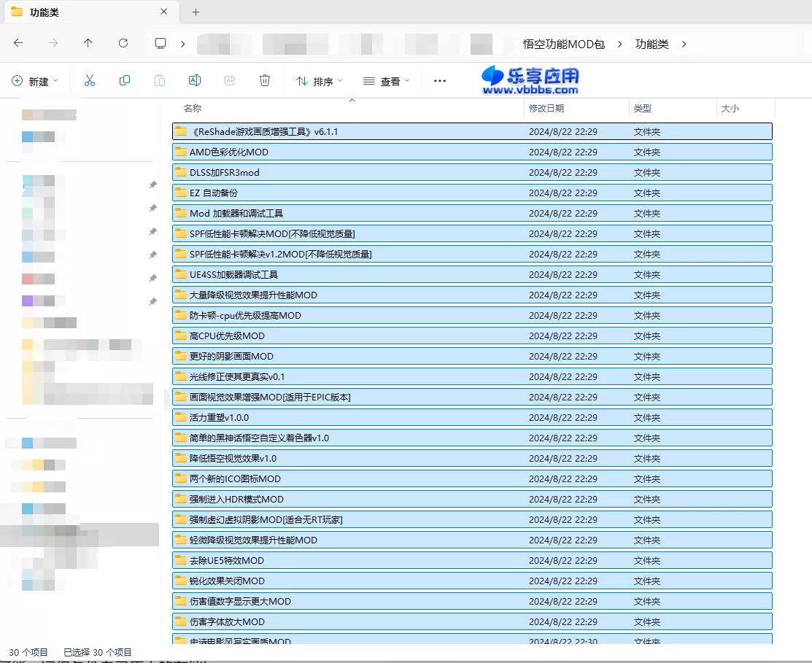The image size is (812, 663).
Task: Expand chevron after 功能类 in address bar
Action: click(x=684, y=44)
